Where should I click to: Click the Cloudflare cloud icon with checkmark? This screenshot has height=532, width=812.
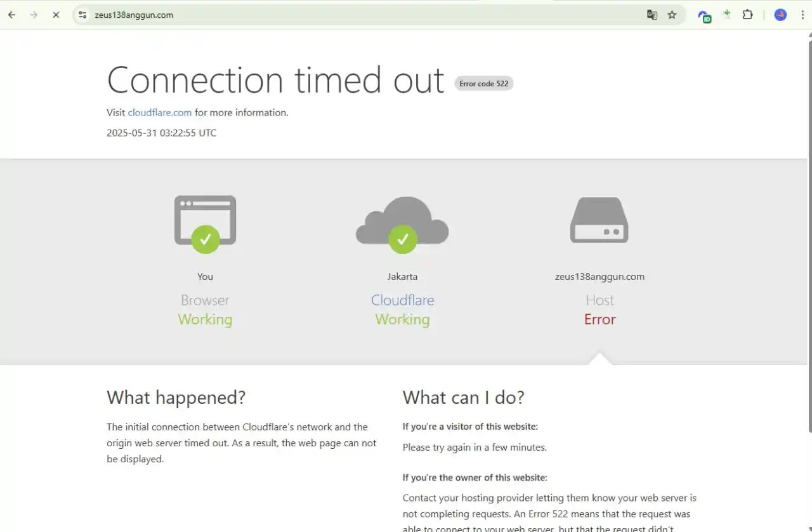(402, 224)
